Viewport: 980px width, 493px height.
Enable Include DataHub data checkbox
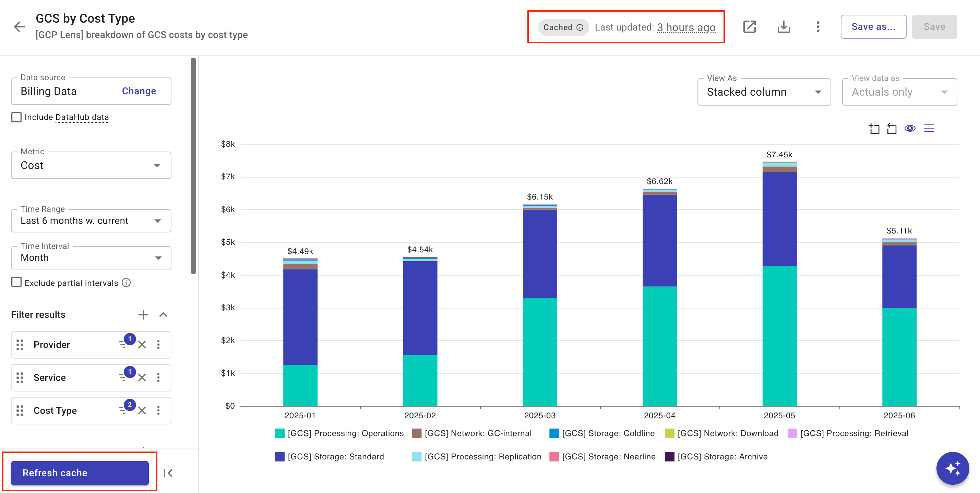point(16,117)
